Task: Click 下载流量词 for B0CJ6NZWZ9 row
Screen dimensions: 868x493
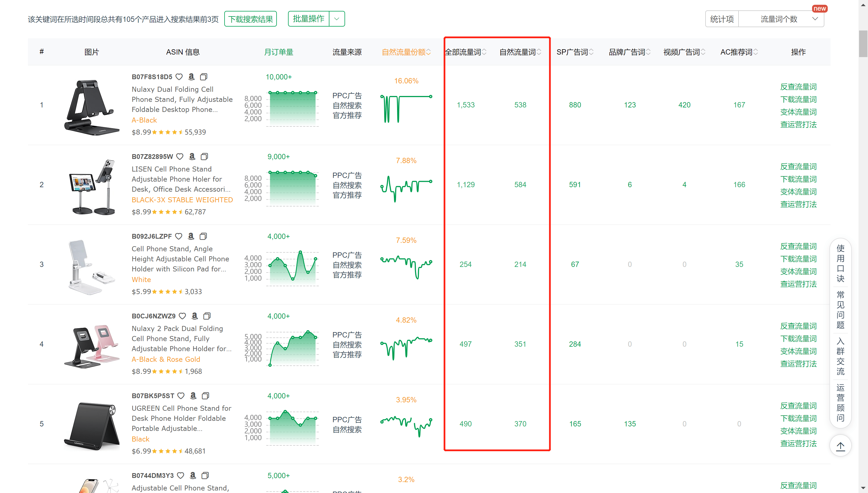Action: (x=798, y=339)
